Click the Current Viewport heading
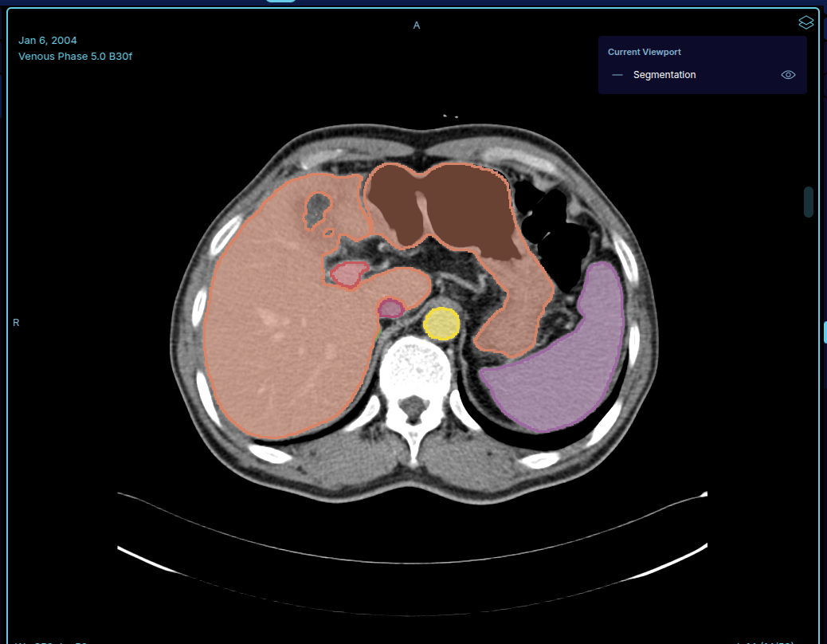Viewport: 827px width, 644px height. (644, 52)
